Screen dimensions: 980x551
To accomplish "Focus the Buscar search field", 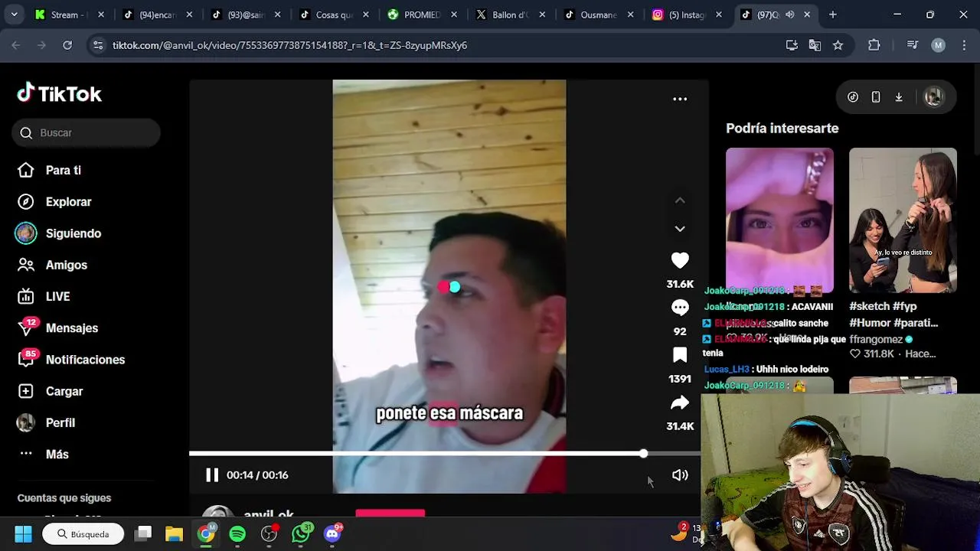I will 86,132.
